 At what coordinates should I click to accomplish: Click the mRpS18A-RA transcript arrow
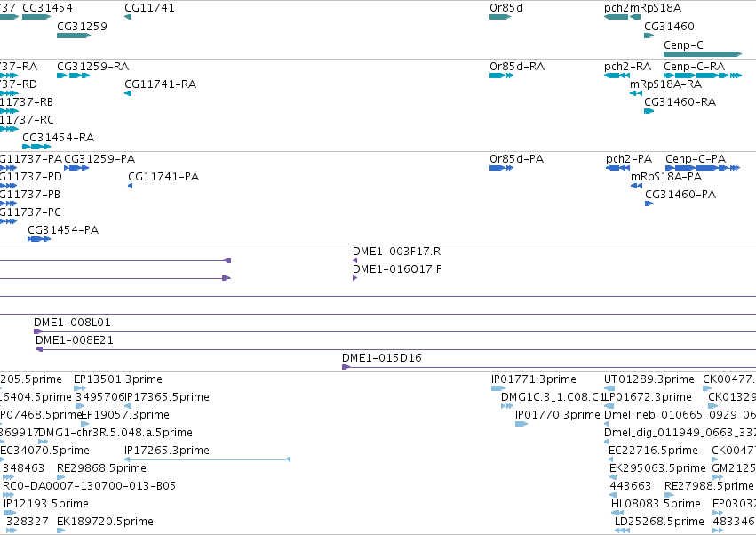coord(636,93)
